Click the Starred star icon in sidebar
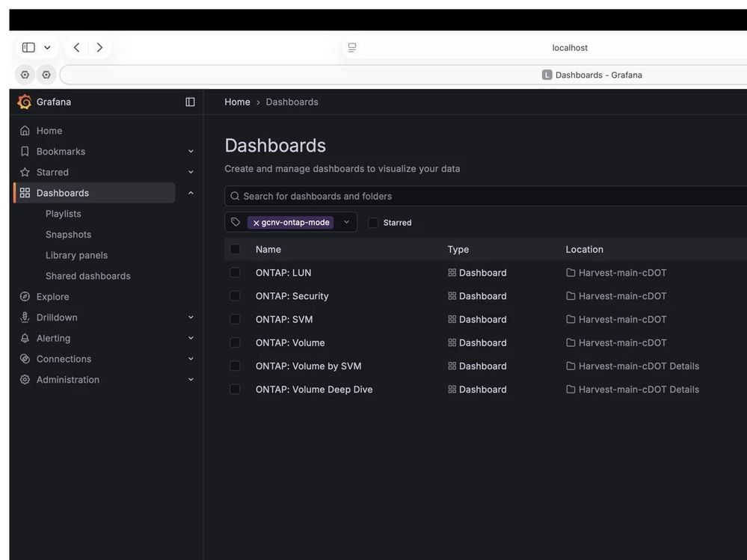Image resolution: width=747 pixels, height=560 pixels. [25, 172]
